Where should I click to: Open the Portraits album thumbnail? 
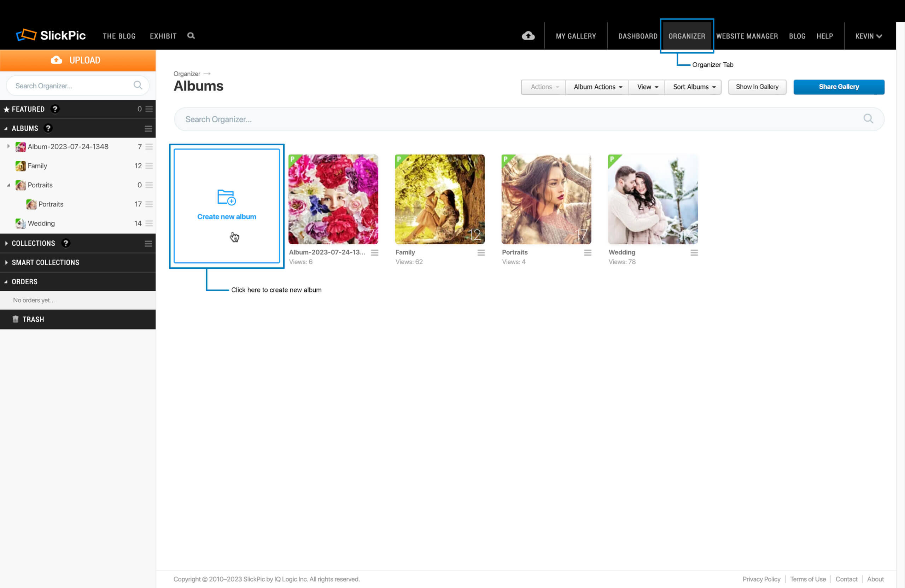click(546, 199)
